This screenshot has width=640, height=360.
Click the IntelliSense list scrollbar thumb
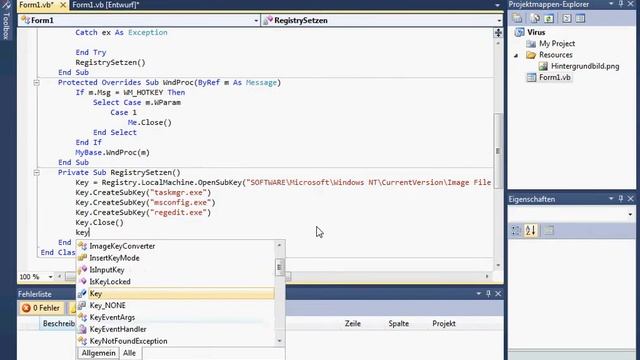point(280,268)
